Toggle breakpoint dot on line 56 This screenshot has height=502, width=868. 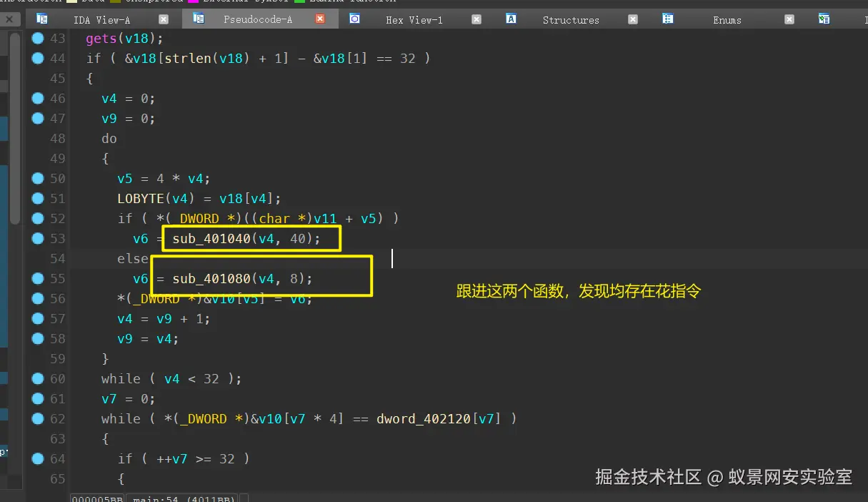pyautogui.click(x=37, y=298)
